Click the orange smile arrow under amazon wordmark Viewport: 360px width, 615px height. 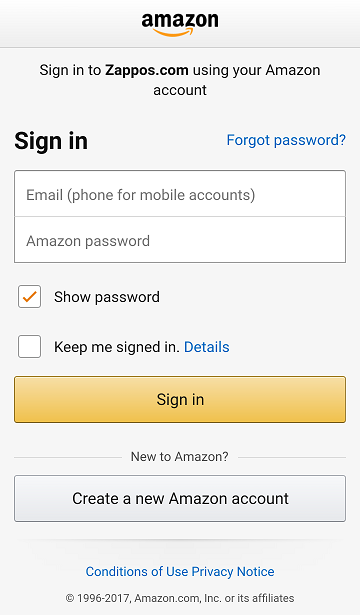click(174, 32)
